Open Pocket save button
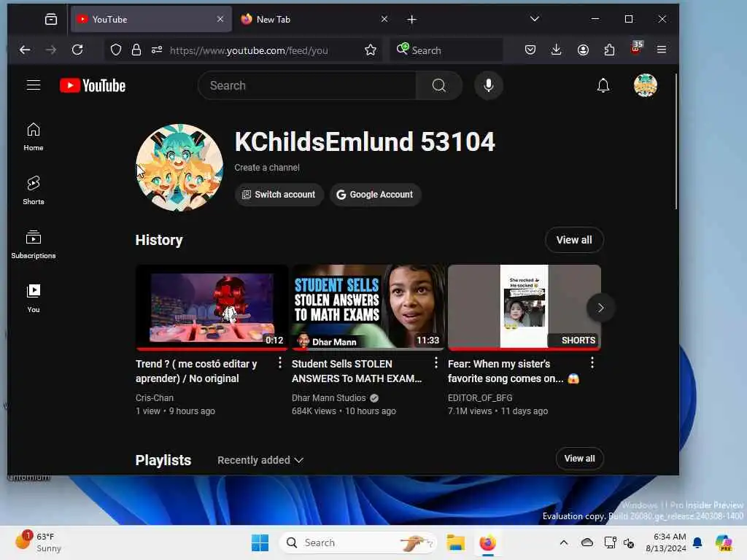747x560 pixels. point(530,50)
